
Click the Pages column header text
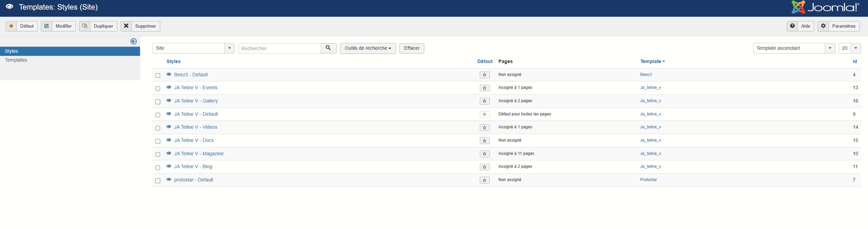pyautogui.click(x=505, y=61)
